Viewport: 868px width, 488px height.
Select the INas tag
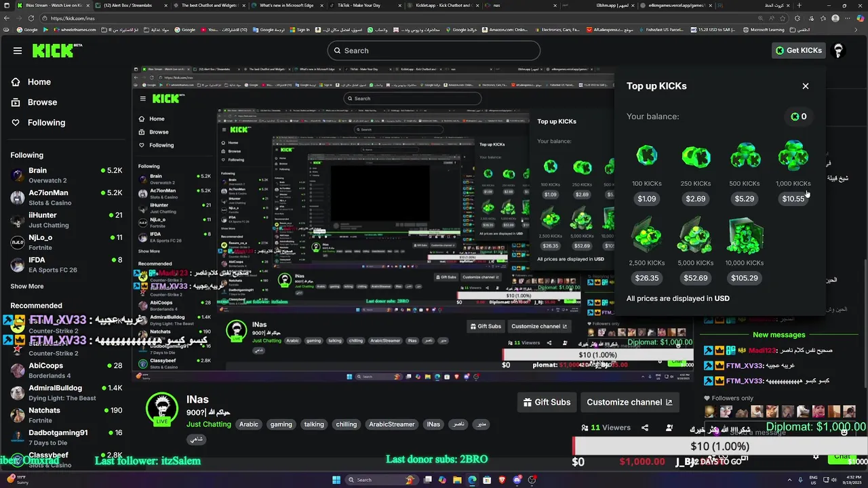click(x=433, y=424)
